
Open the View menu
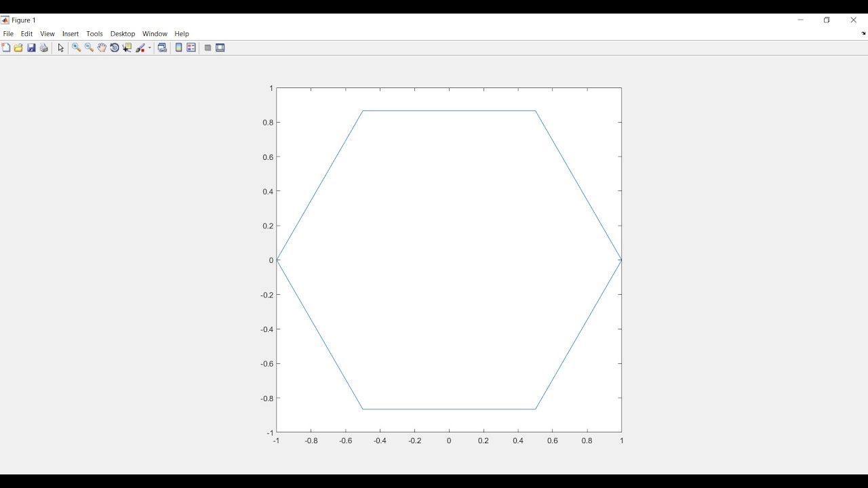tap(47, 34)
